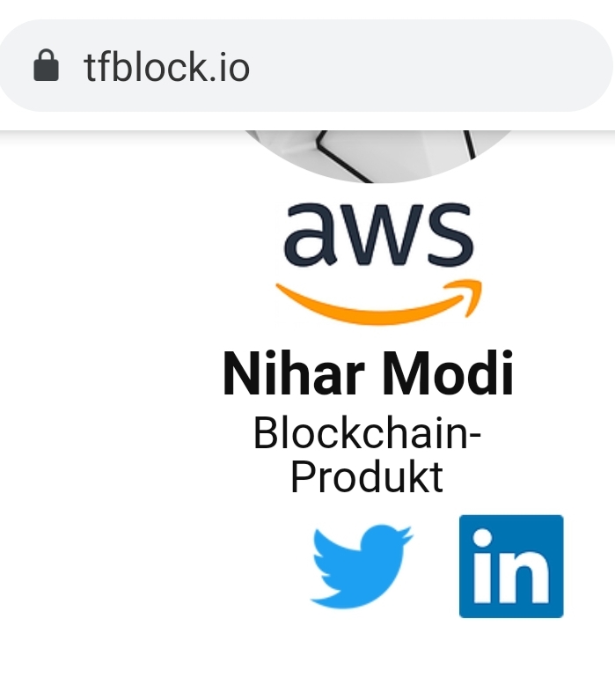Click the word "Nihar" in the heading

point(292,374)
